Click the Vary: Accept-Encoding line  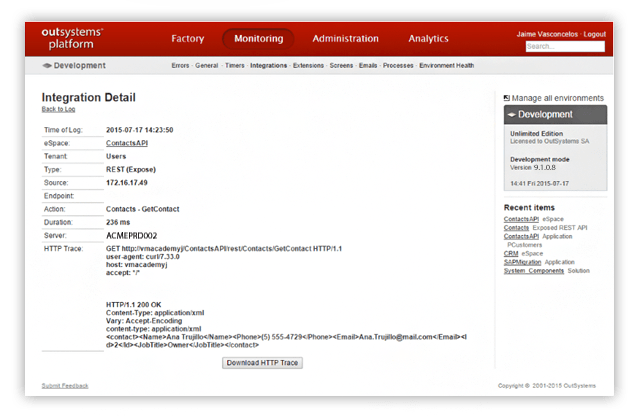(x=144, y=321)
